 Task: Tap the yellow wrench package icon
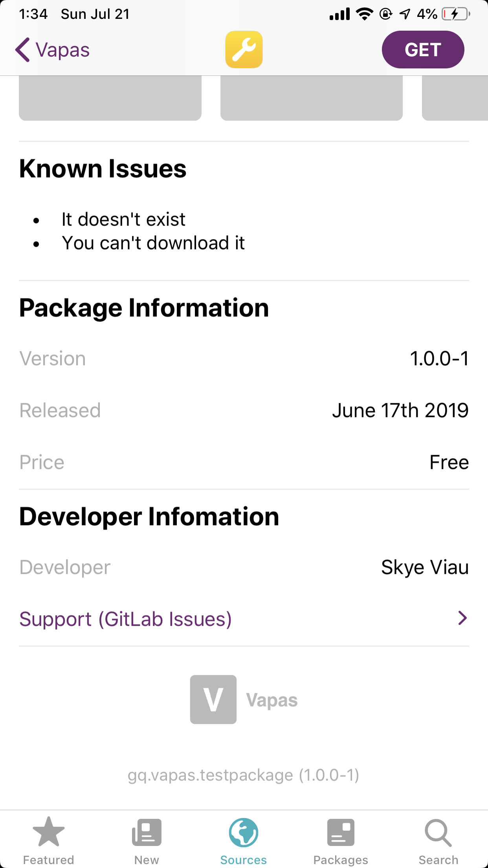click(244, 50)
